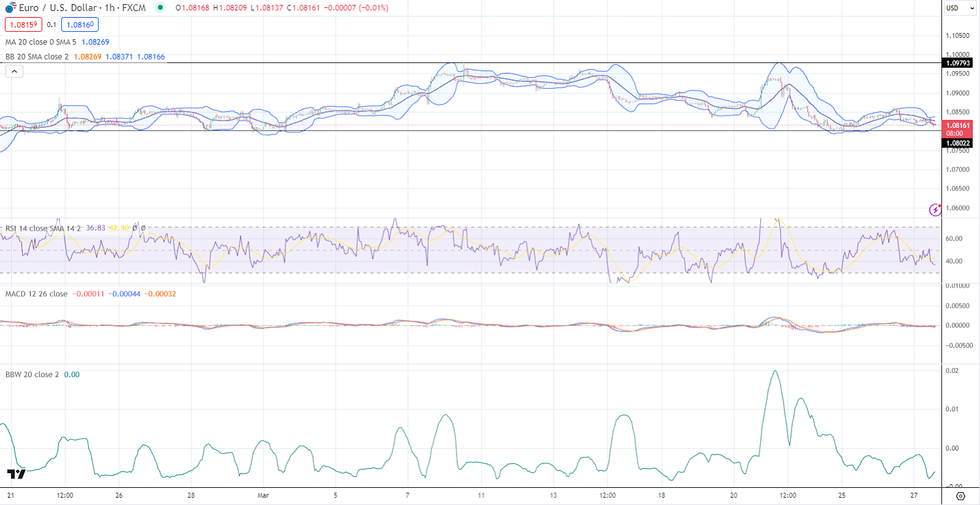Select the MACD 12 26 close legend
Viewport: 980px width, 505px height.
pos(37,294)
